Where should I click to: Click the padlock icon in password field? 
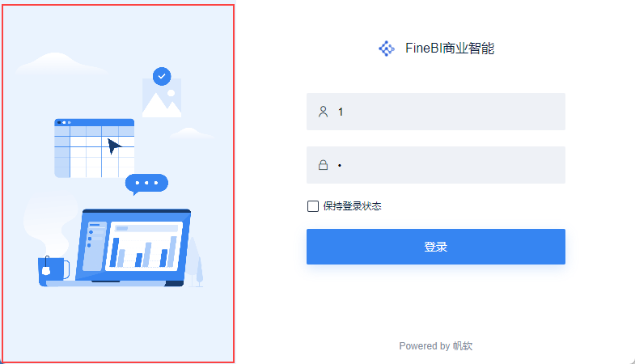click(324, 165)
